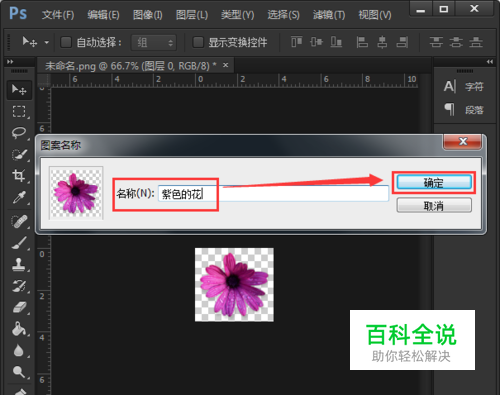Select the Move tool in the toolbox

19,89
